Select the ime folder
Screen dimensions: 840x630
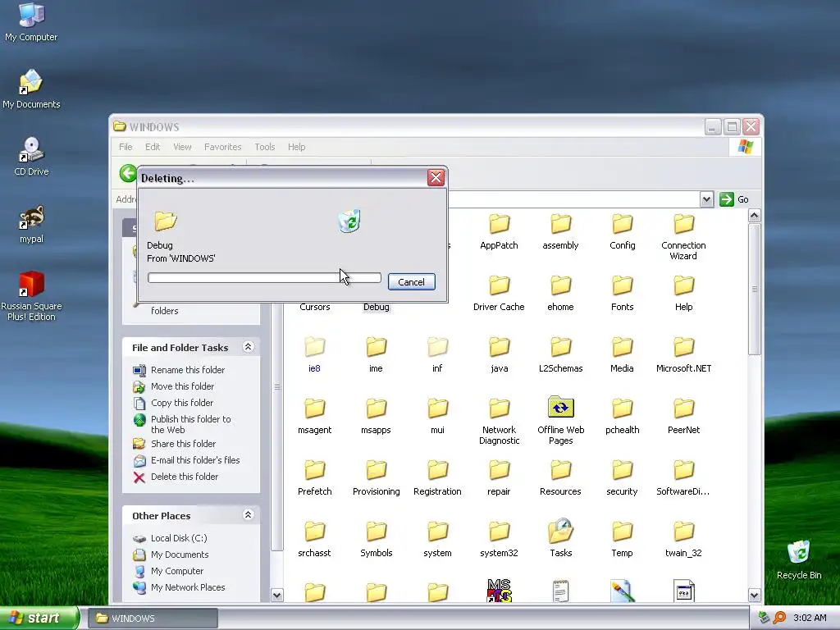tap(376, 354)
